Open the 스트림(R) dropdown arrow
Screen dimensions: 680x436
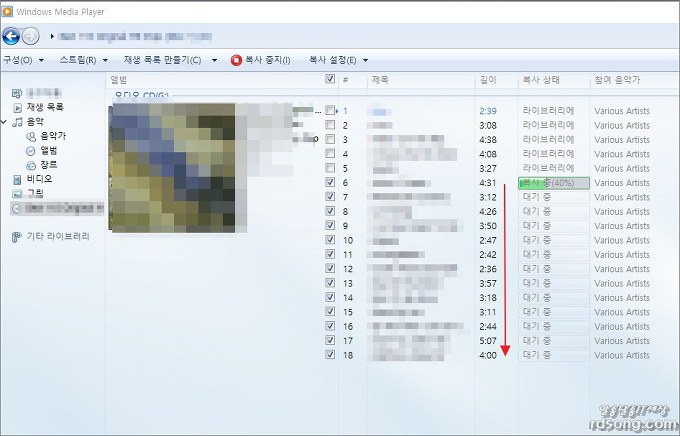click(x=105, y=60)
